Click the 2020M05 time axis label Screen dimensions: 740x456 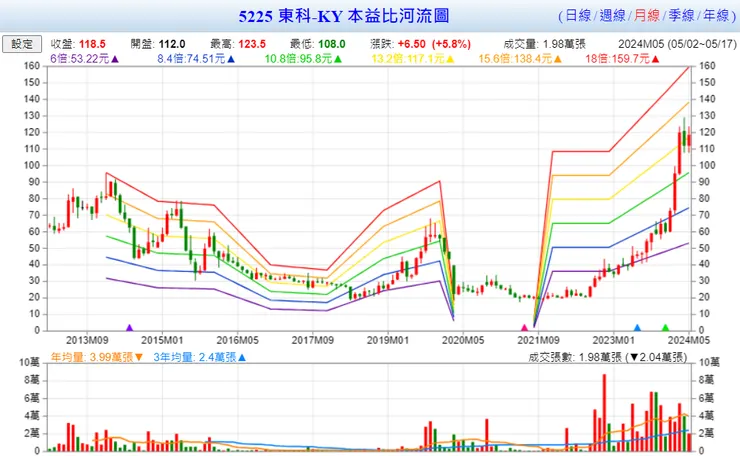(463, 340)
